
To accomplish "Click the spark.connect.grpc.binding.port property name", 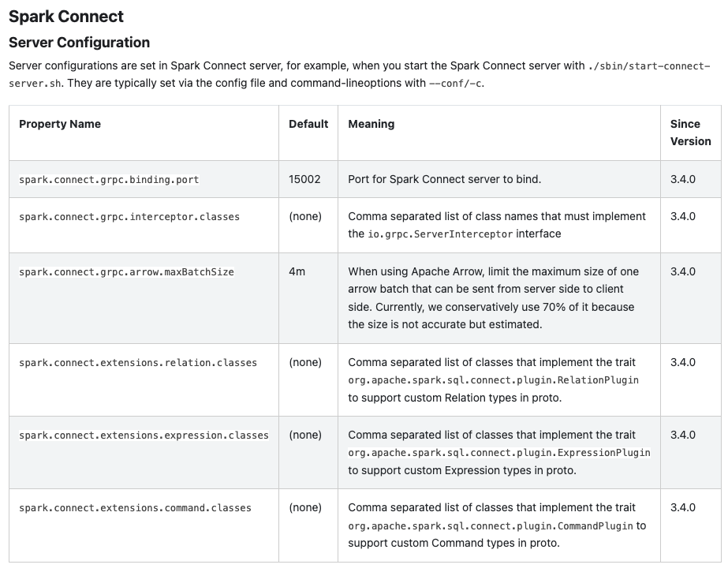I will [x=109, y=180].
